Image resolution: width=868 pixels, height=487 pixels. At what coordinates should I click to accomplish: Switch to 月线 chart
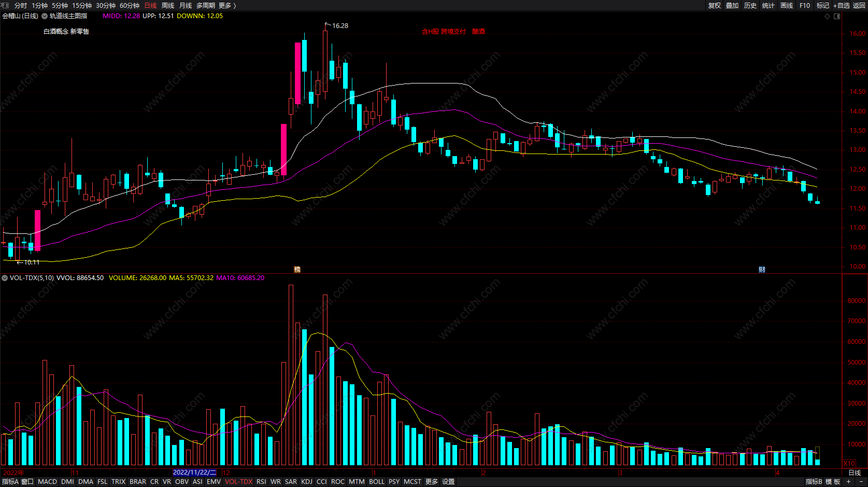(186, 5)
